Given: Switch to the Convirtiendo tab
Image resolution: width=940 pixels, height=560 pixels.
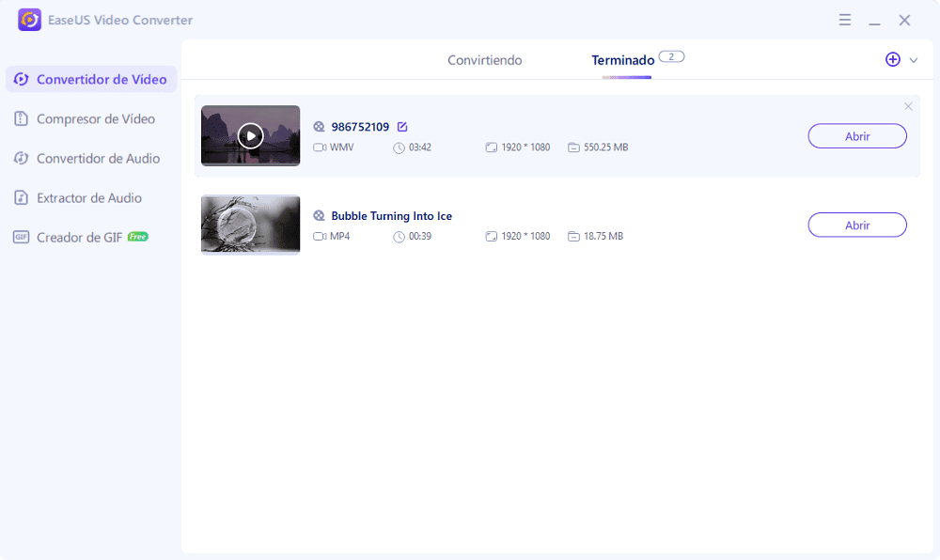Looking at the screenshot, I should click(x=484, y=60).
